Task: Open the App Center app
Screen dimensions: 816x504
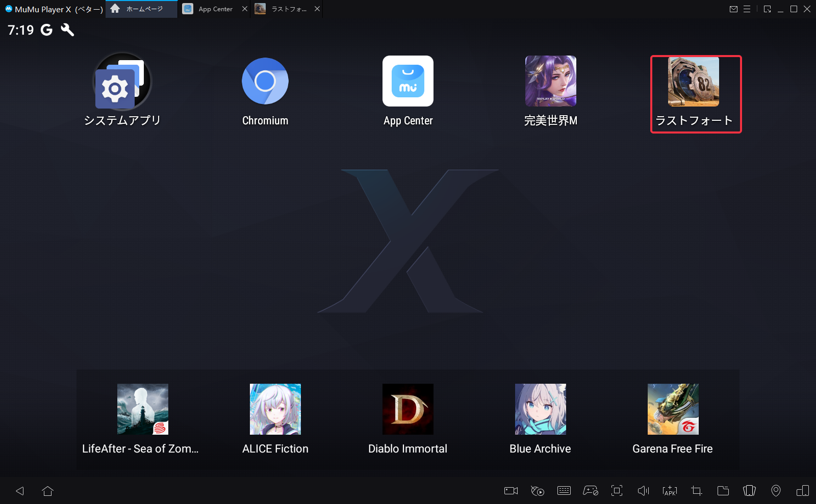Action: [408, 81]
